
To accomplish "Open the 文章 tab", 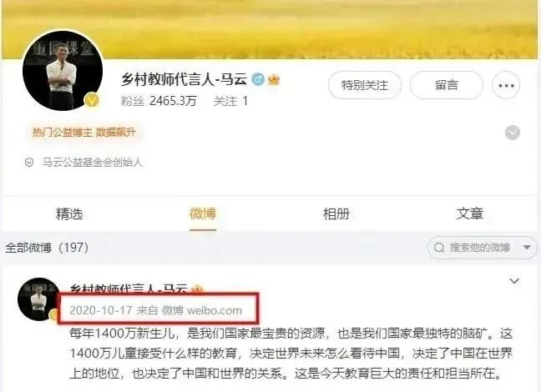I will [x=469, y=214].
